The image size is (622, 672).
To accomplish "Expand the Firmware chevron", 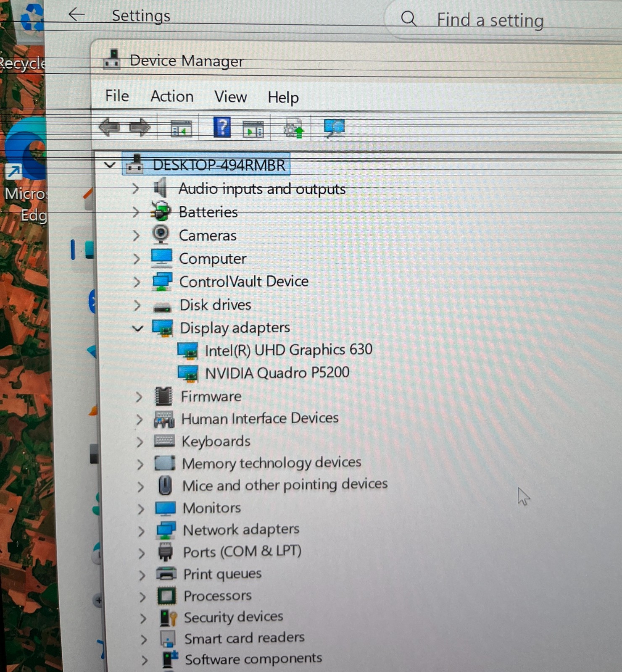I will (139, 397).
